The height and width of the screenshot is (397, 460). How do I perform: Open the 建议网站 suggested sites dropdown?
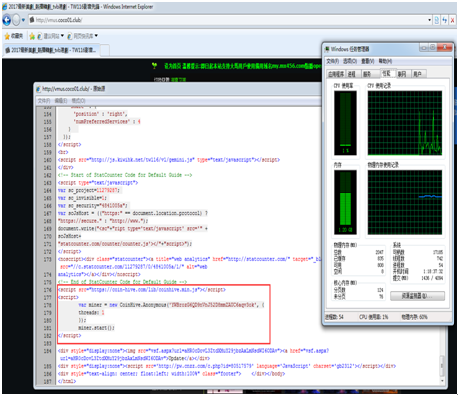pyautogui.click(x=50, y=36)
